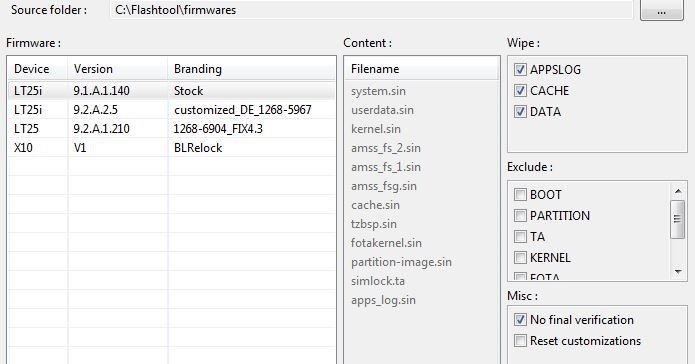
Task: Click the Exclude list scrollbar up arrow
Action: (x=678, y=191)
